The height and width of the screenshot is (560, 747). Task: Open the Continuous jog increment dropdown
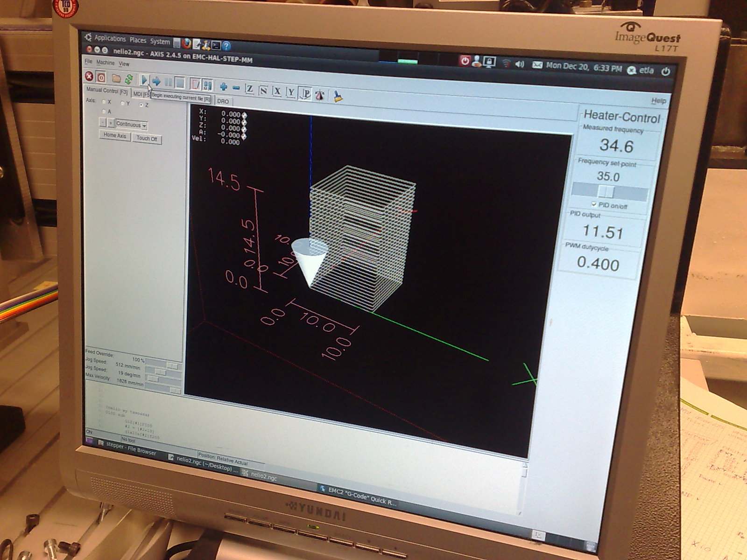click(131, 125)
